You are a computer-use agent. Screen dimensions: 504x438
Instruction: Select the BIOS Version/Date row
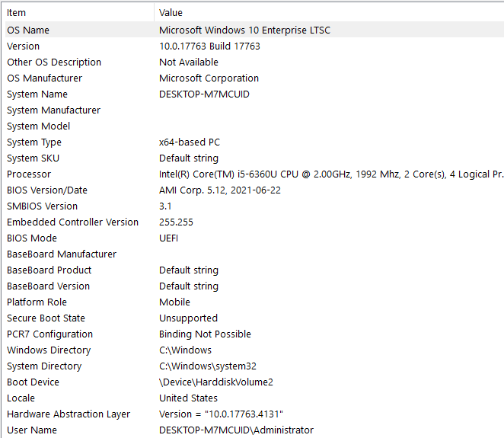point(47,190)
